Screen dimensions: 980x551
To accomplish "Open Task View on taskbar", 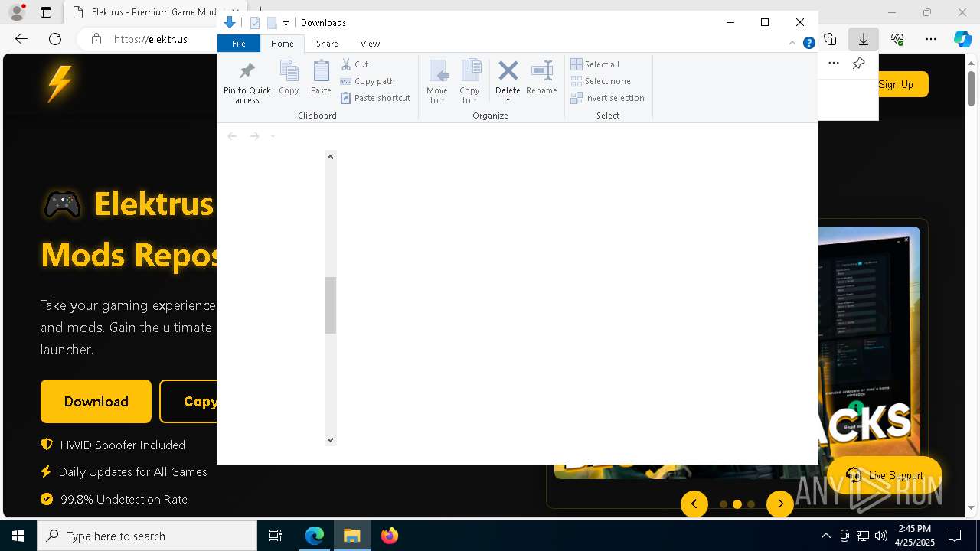I will pos(276,536).
